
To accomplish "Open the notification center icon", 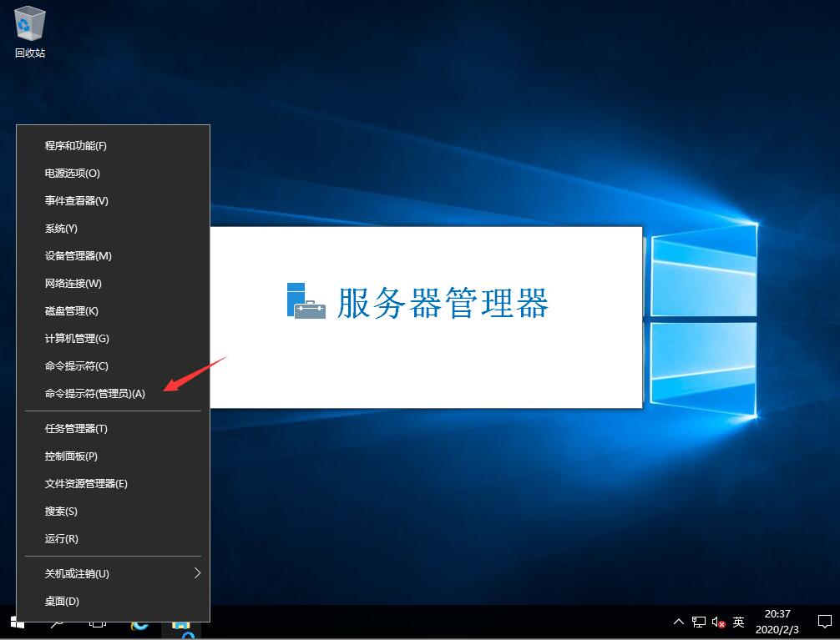I will click(x=824, y=622).
